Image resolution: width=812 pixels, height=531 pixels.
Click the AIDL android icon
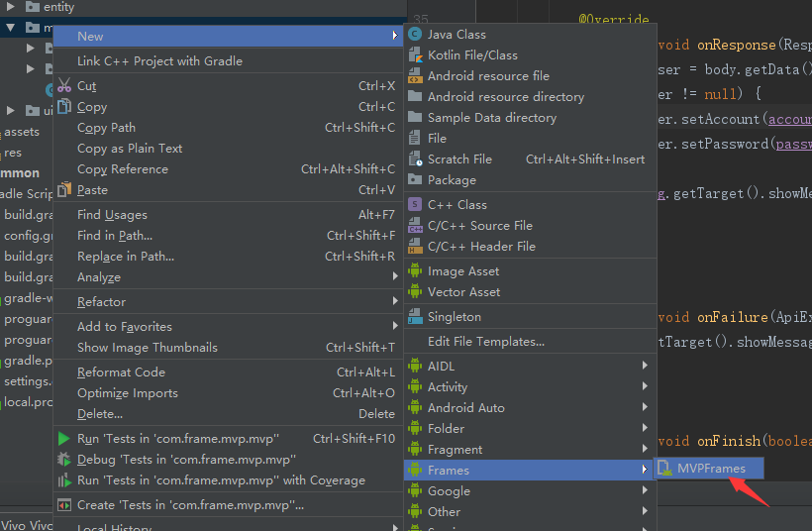415,366
